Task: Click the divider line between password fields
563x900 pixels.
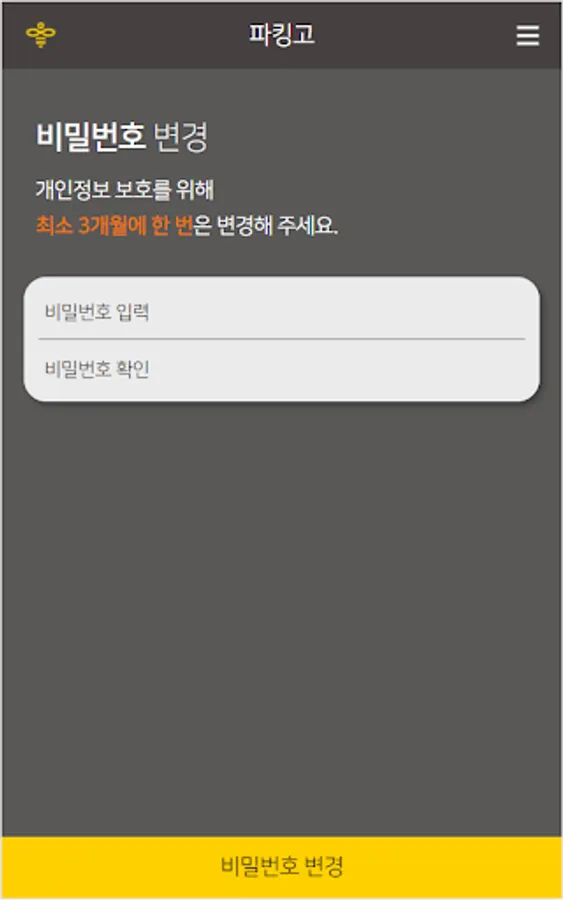Action: pos(281,339)
